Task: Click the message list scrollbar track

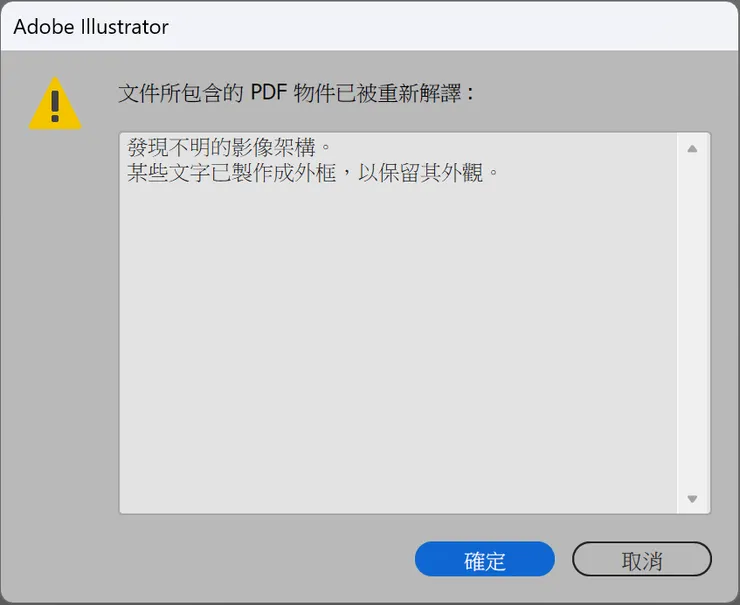Action: pos(692,320)
